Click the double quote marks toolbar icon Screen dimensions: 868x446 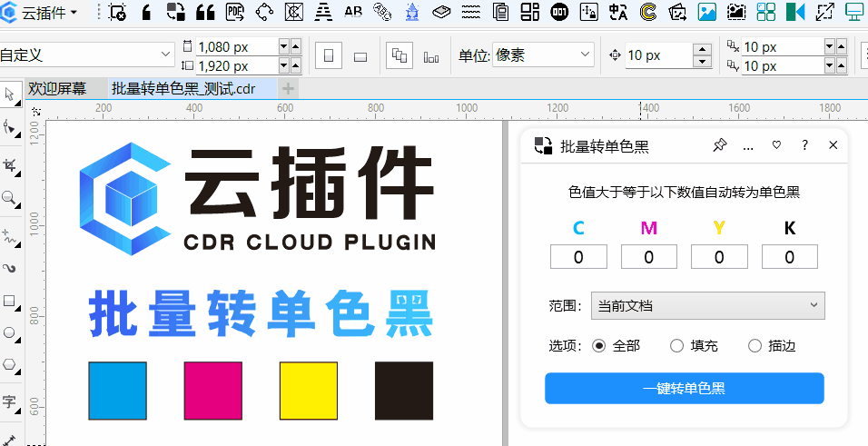point(205,12)
